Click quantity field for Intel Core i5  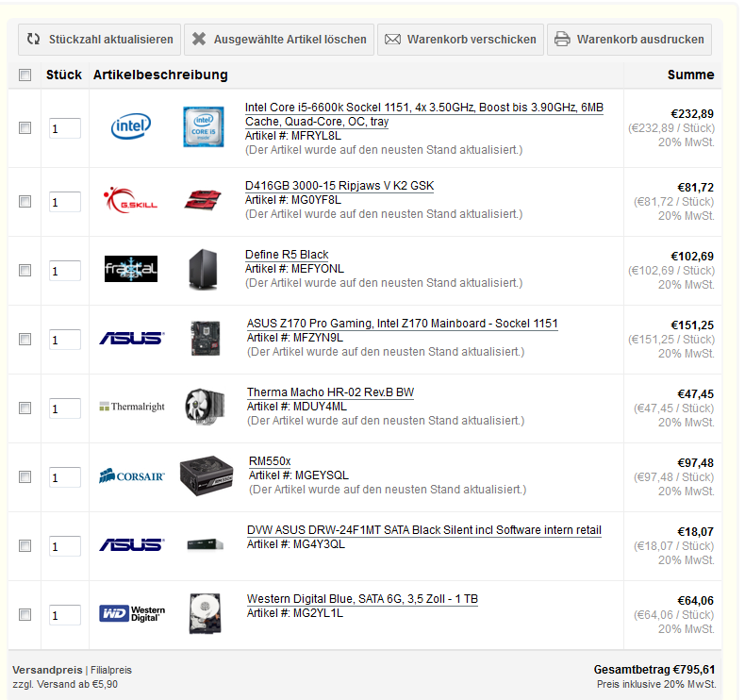(65, 128)
